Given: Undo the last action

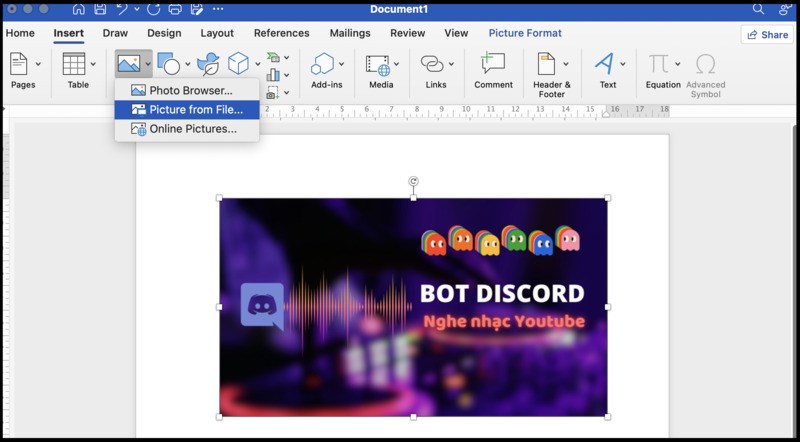Looking at the screenshot, I should pos(122,9).
